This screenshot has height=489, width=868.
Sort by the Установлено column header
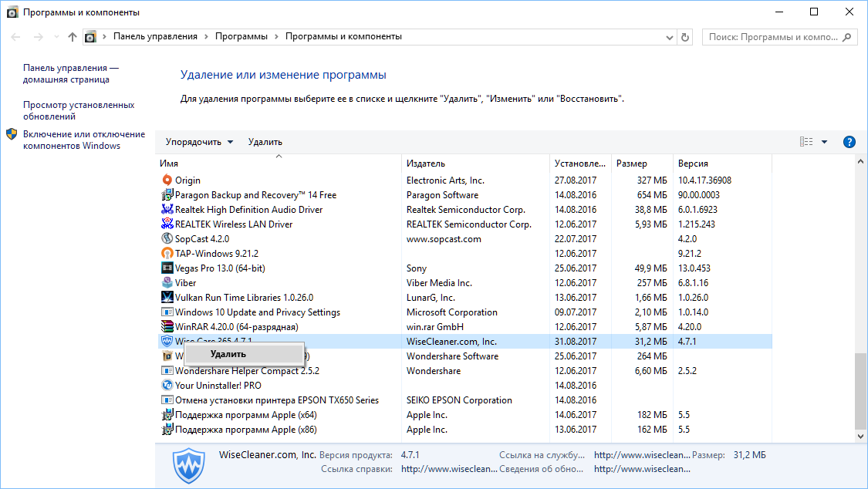[580, 164]
